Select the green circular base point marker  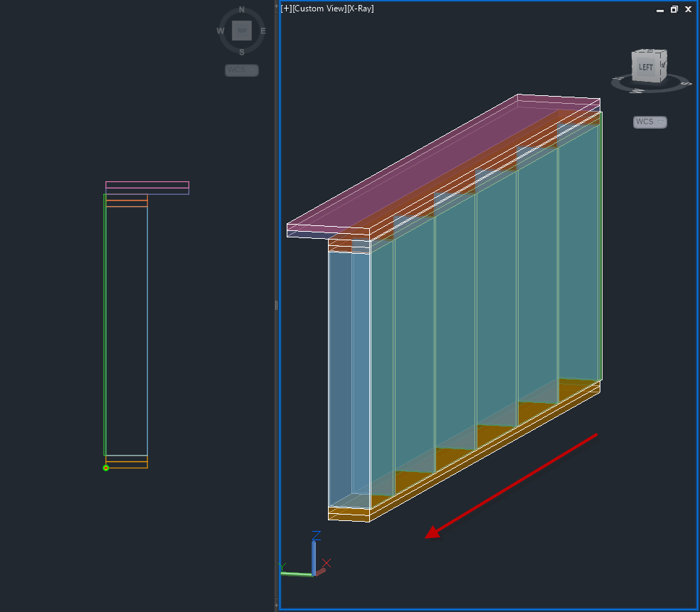[x=106, y=468]
